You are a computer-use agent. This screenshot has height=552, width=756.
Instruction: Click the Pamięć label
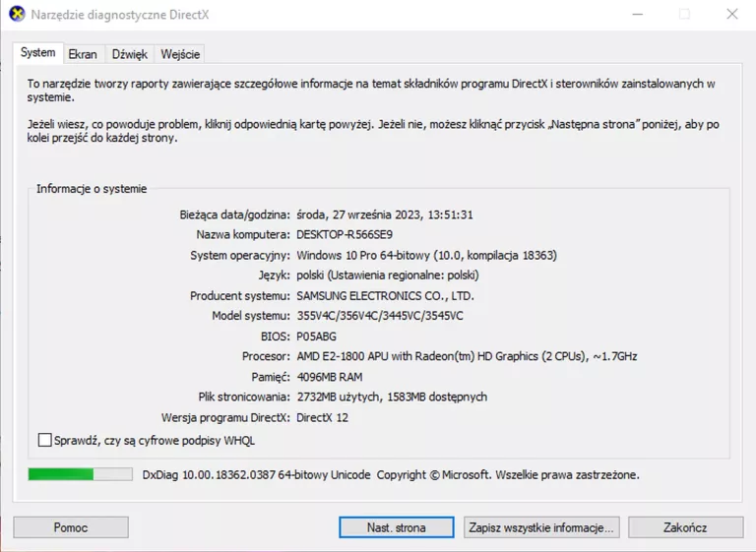pos(271,377)
